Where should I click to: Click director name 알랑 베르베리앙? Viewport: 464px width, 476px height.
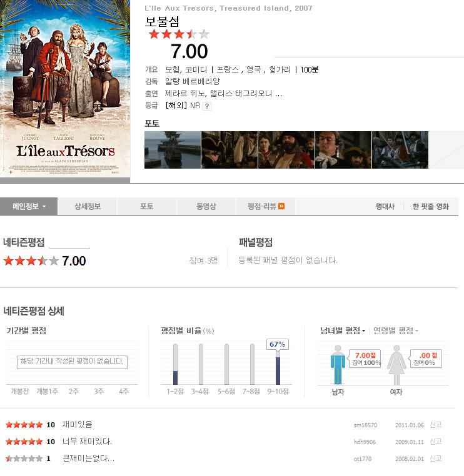click(x=193, y=81)
